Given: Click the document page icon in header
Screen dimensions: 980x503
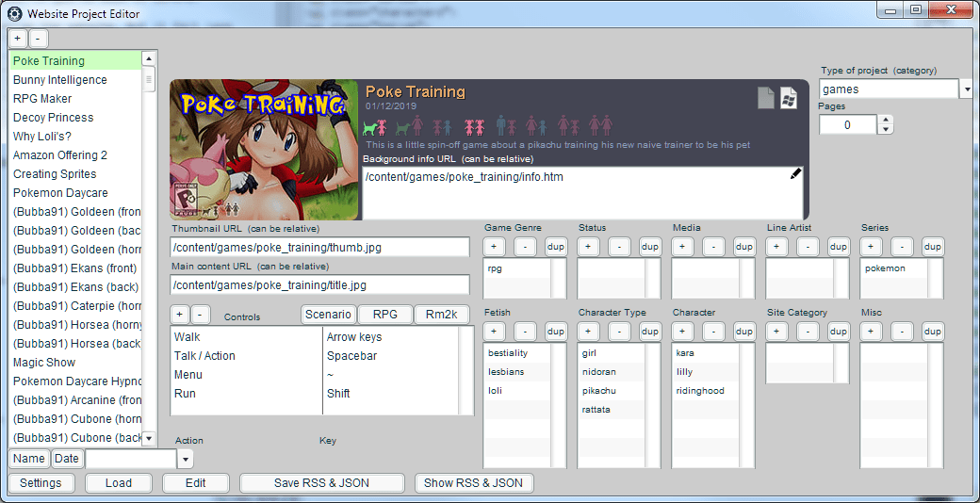Looking at the screenshot, I should (766, 97).
